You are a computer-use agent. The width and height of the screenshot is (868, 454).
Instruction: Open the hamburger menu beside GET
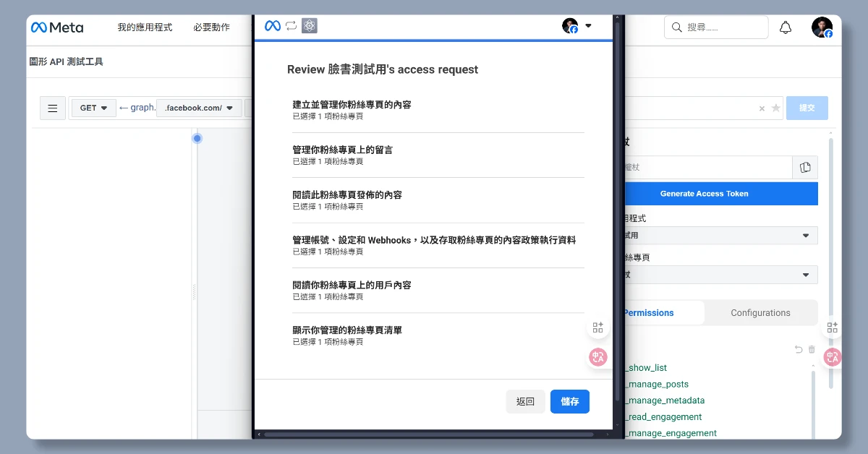click(53, 108)
